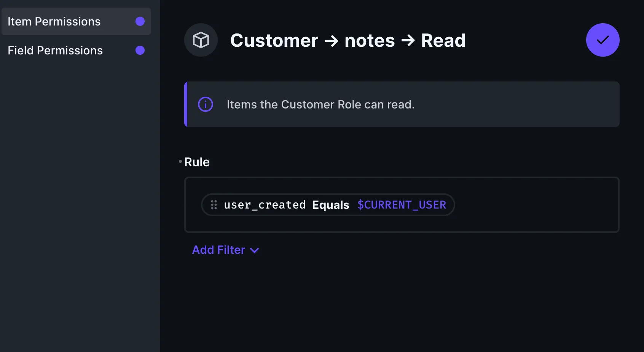Edit the $CURRENT_USER value field
Screen dimensions: 644x352
(x=402, y=205)
